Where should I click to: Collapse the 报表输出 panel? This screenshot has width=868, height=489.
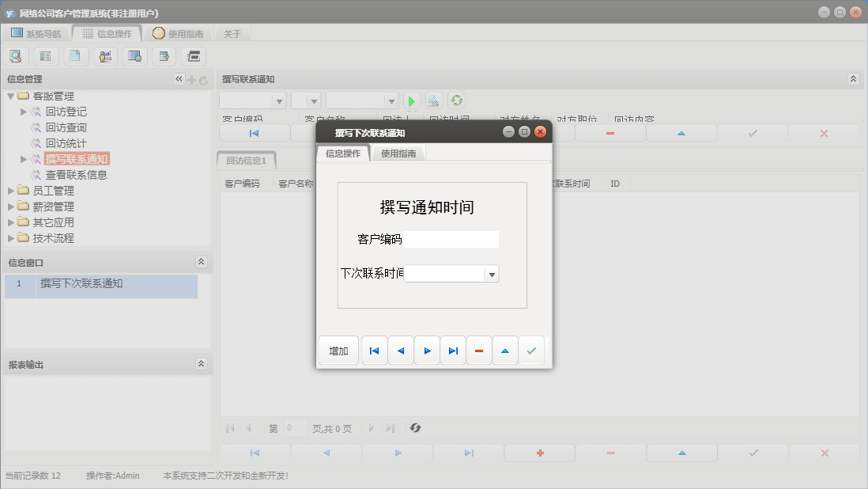(x=201, y=362)
